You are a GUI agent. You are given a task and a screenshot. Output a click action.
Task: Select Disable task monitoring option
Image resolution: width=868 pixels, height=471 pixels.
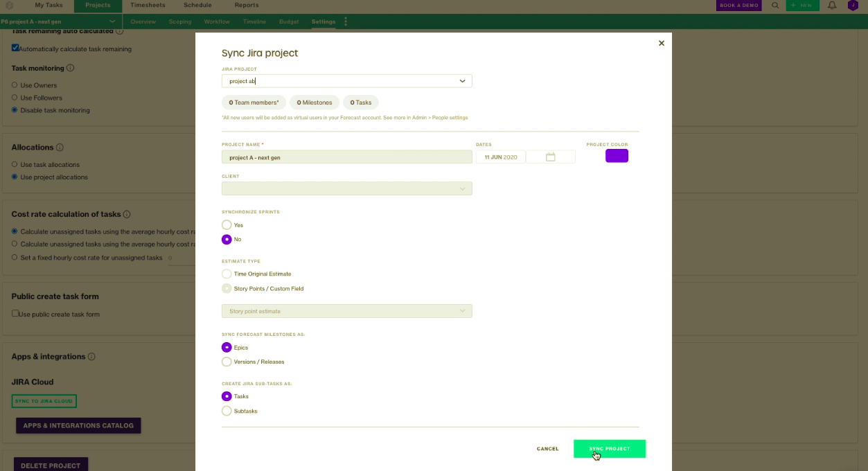tap(15, 110)
